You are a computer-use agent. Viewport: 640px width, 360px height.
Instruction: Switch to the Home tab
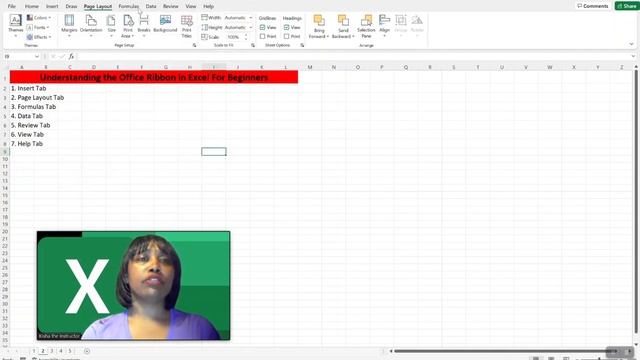31,6
